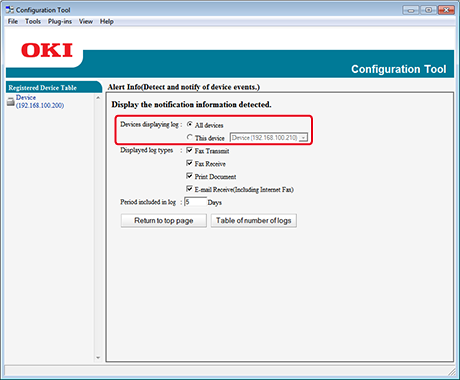Disable the Print Document log type
Screen dimensions: 460x380
click(189, 176)
